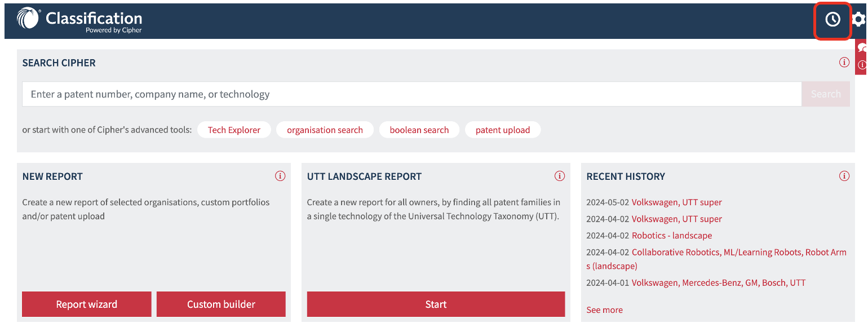Click the New Report info icon

pos(280,176)
